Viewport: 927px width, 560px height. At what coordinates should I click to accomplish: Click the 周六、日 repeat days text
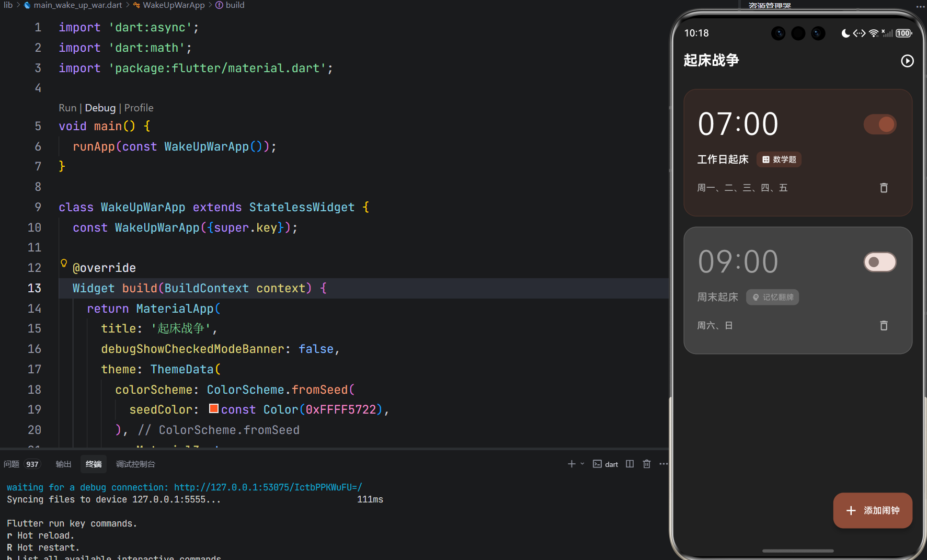(x=715, y=325)
